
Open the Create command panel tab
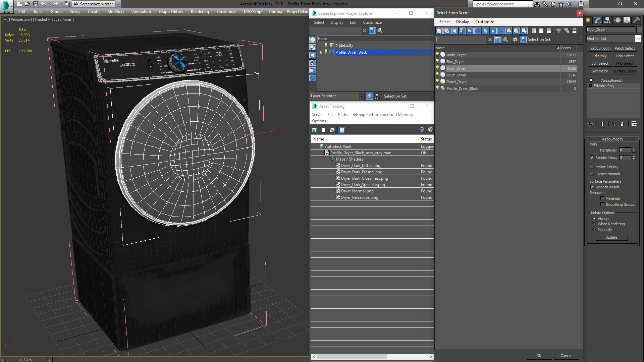tap(588, 20)
